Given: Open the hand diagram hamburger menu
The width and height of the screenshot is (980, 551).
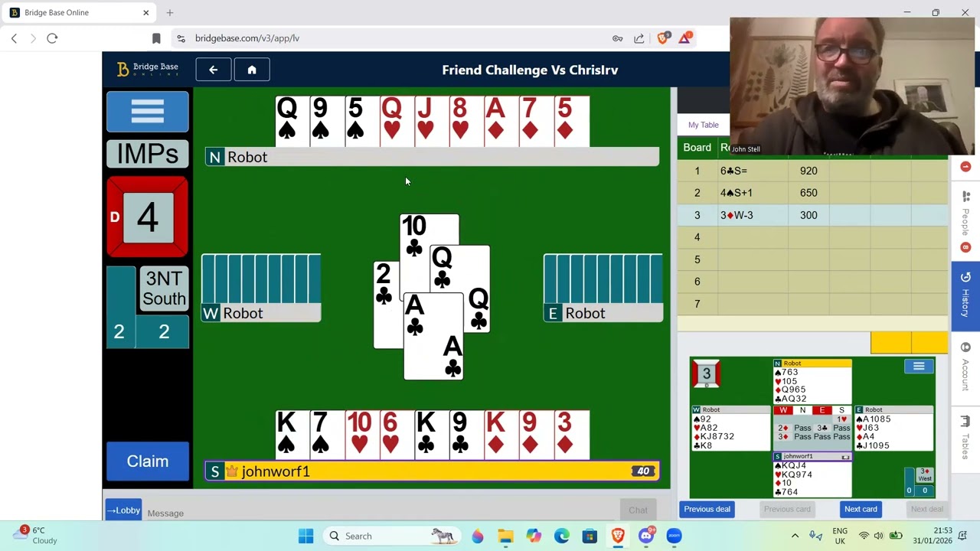Looking at the screenshot, I should tap(919, 367).
